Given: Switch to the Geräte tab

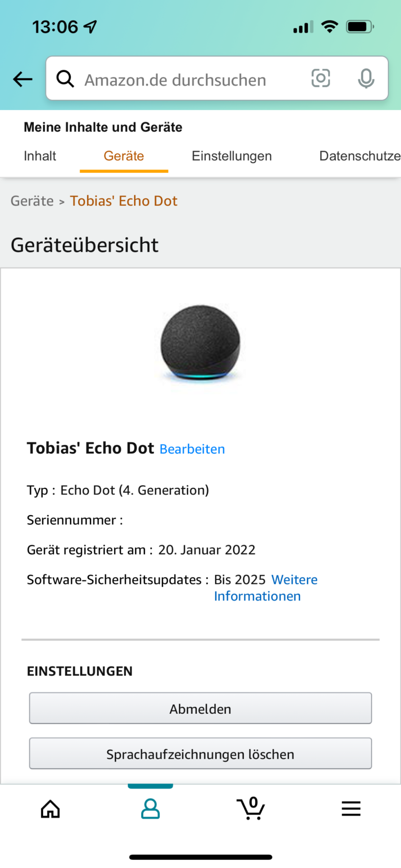Looking at the screenshot, I should (x=123, y=156).
